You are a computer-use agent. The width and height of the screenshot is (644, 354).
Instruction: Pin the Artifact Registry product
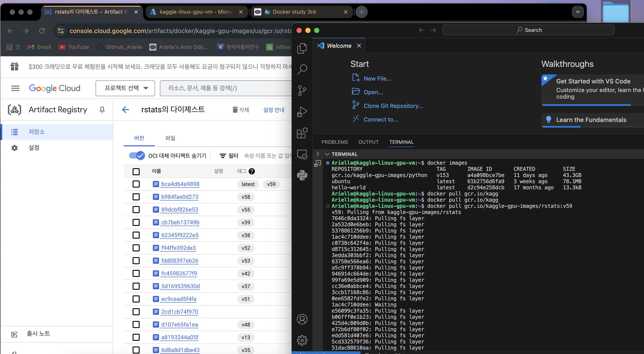coord(102,110)
